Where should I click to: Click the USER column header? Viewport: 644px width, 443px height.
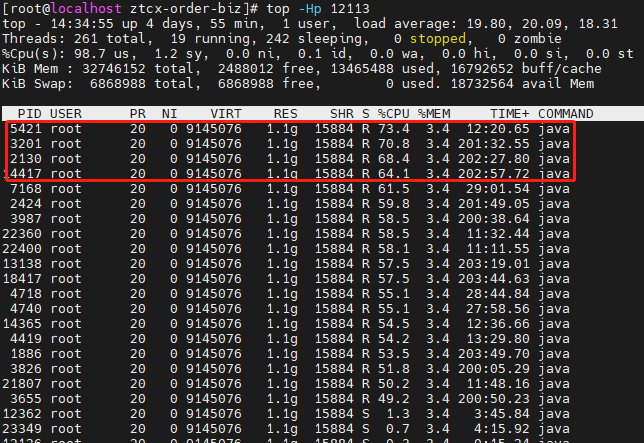coord(66,114)
